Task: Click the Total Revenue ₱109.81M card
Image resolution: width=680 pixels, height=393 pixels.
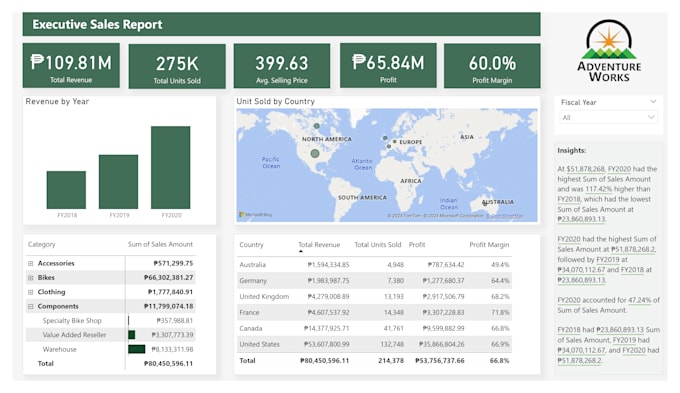Action: (x=71, y=66)
